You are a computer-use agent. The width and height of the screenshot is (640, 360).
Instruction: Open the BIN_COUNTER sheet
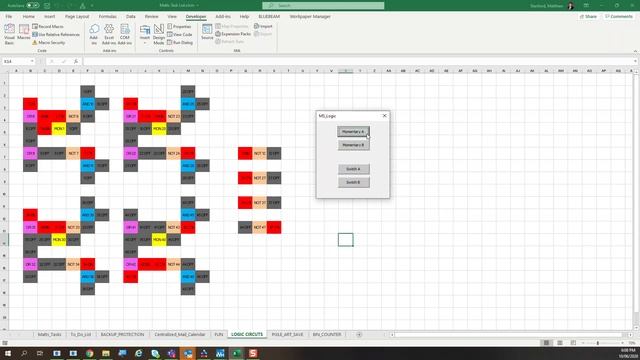point(327,335)
